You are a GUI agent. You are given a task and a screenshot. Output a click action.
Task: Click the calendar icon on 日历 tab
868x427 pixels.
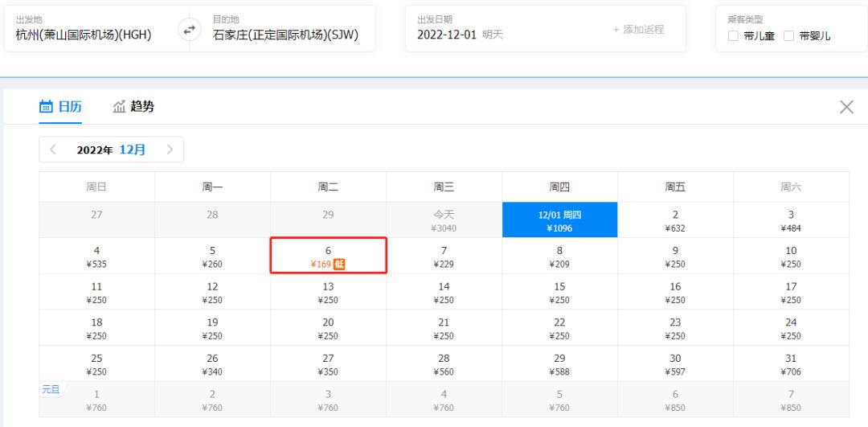point(46,106)
